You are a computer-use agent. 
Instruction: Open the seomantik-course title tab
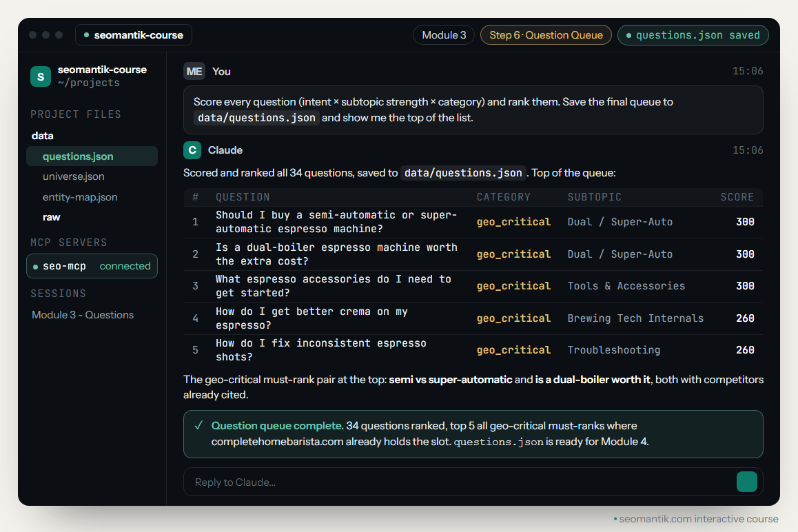pyautogui.click(x=134, y=35)
